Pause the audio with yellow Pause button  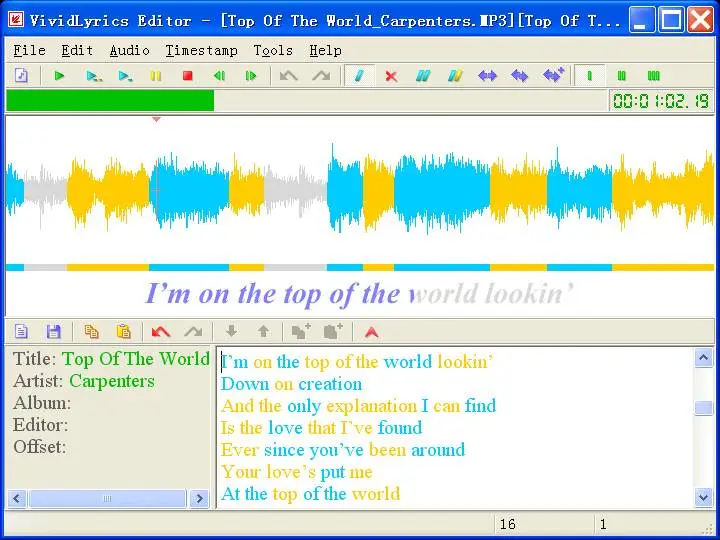click(x=156, y=75)
